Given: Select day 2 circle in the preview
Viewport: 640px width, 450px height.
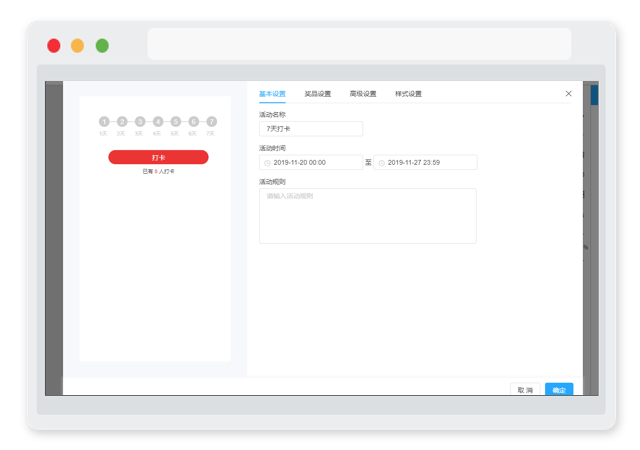Looking at the screenshot, I should pos(122,121).
